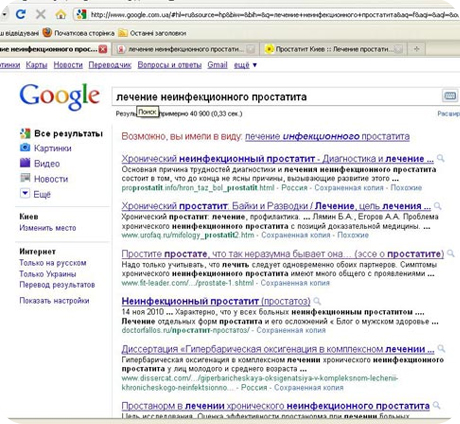Viewport: 460px width, 424px height.
Task: Open a new tab with plus button
Action: click(x=417, y=49)
